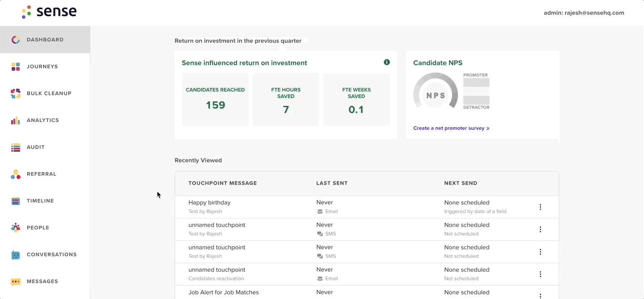The height and width of the screenshot is (299, 644).
Task: Click the FTE Weeks Saved tile
Action: 356,99
